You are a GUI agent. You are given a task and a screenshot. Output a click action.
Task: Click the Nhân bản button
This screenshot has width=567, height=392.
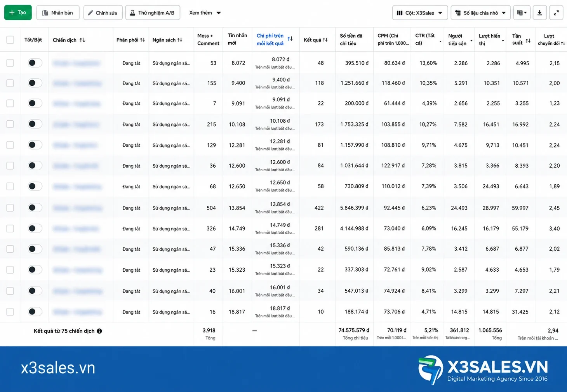(58, 13)
